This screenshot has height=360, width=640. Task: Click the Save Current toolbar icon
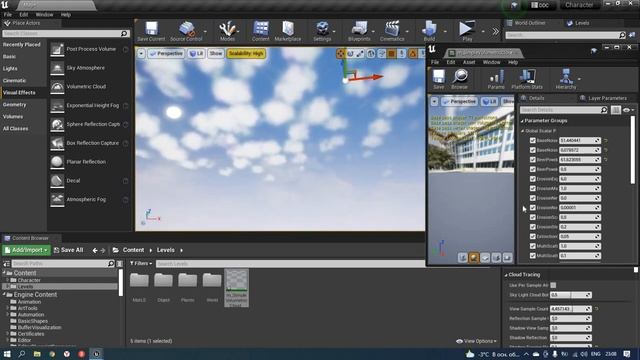coord(151,31)
